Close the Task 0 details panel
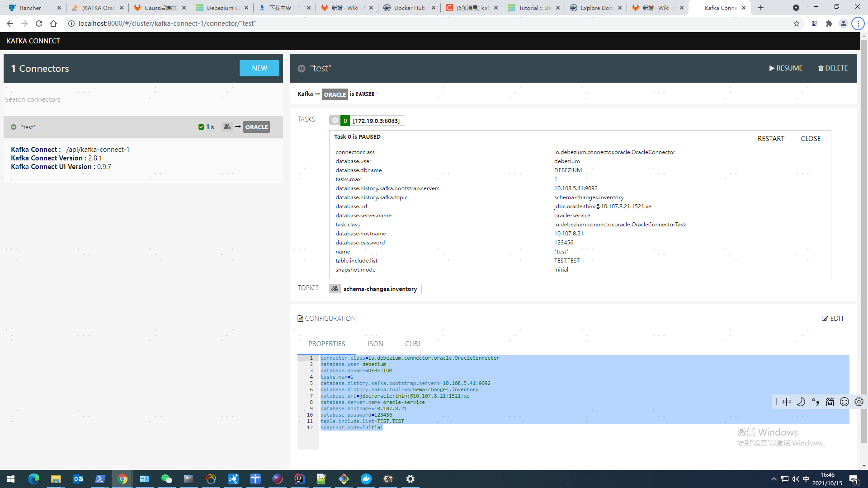The width and height of the screenshot is (868, 488). (x=811, y=139)
